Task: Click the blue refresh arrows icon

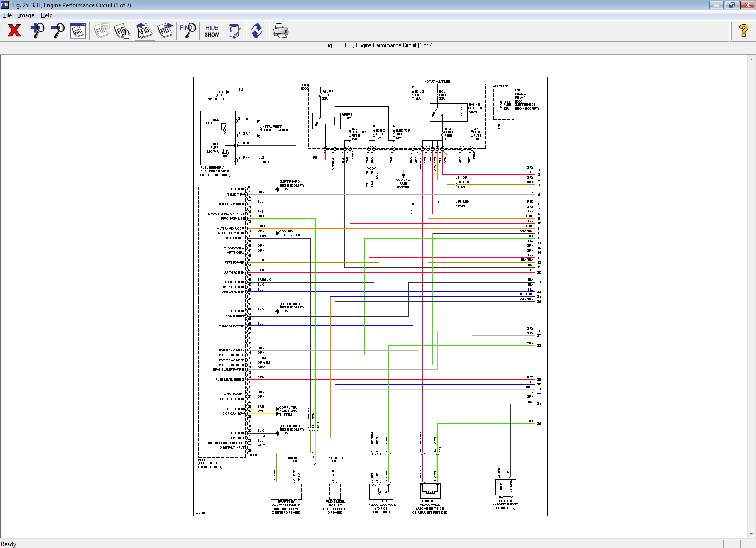Action: coord(257,31)
